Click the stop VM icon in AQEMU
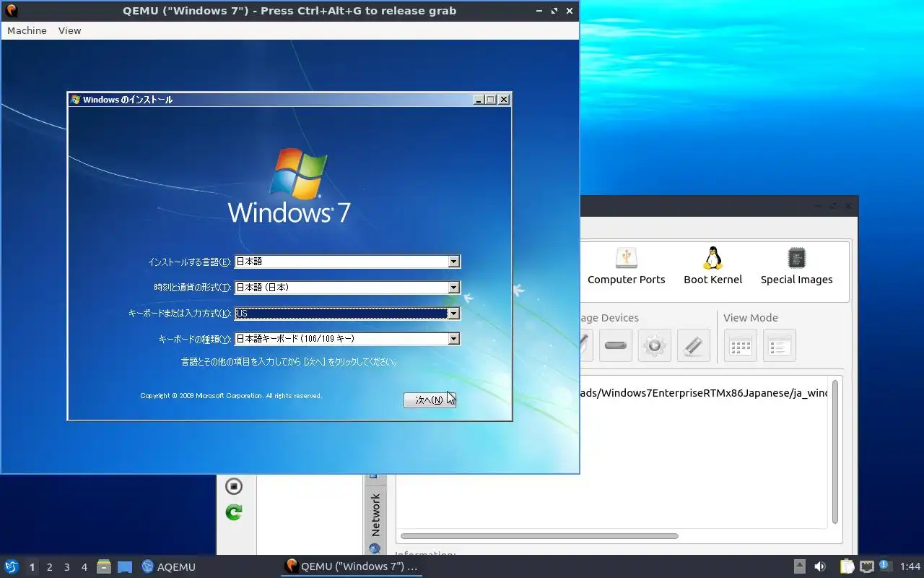 click(x=233, y=486)
